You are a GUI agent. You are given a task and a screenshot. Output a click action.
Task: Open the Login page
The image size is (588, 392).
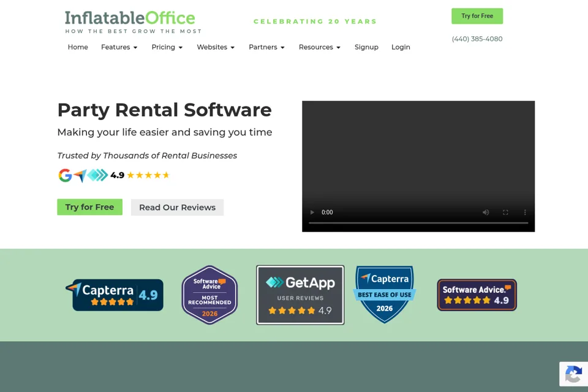tap(401, 47)
